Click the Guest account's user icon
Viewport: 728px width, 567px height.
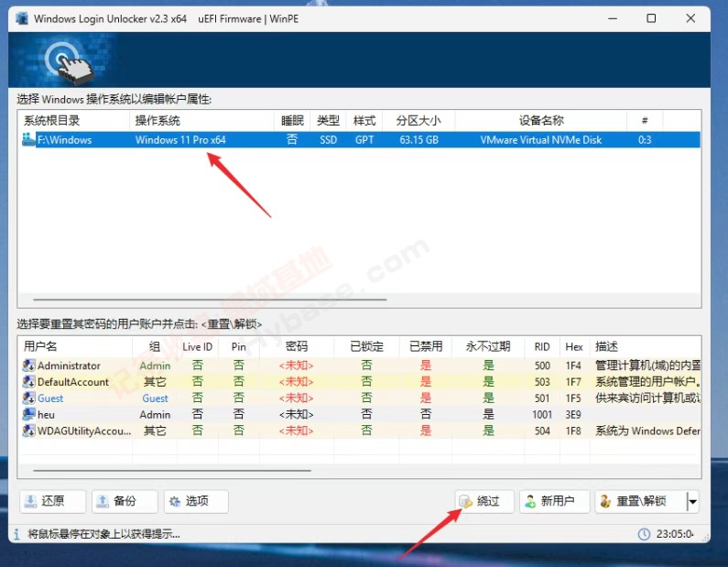(x=28, y=398)
